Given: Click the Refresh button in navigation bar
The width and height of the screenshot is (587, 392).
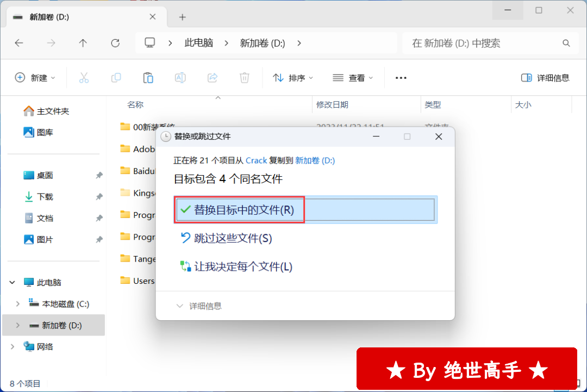Looking at the screenshot, I should [115, 43].
